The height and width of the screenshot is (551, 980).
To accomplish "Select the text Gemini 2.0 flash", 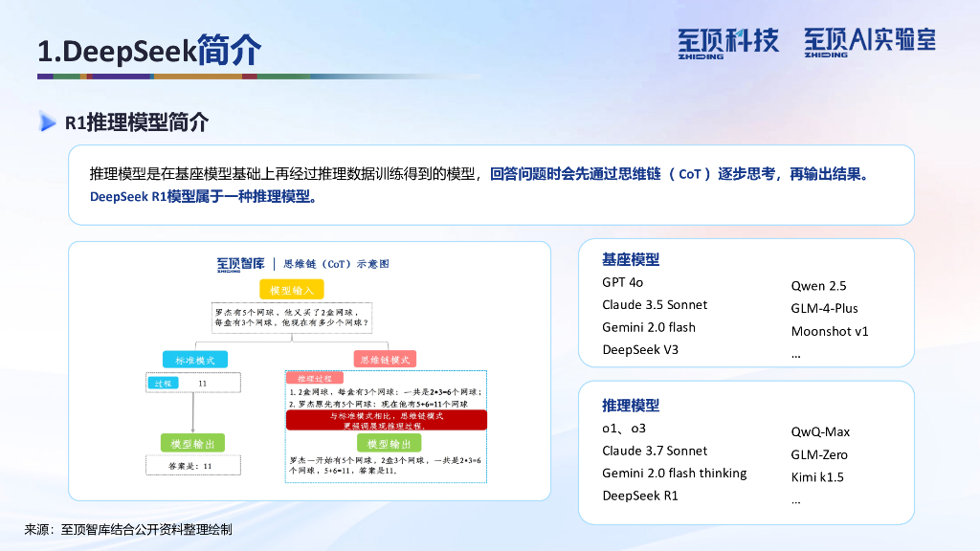I will pos(649,327).
